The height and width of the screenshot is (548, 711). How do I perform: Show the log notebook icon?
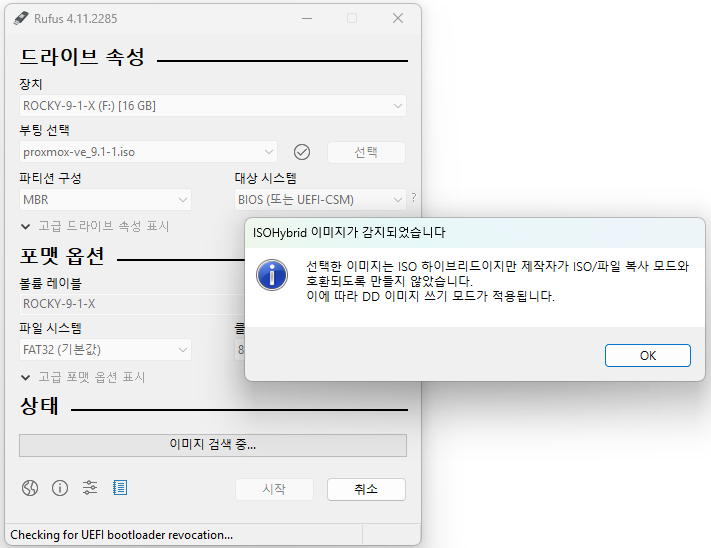coord(120,488)
